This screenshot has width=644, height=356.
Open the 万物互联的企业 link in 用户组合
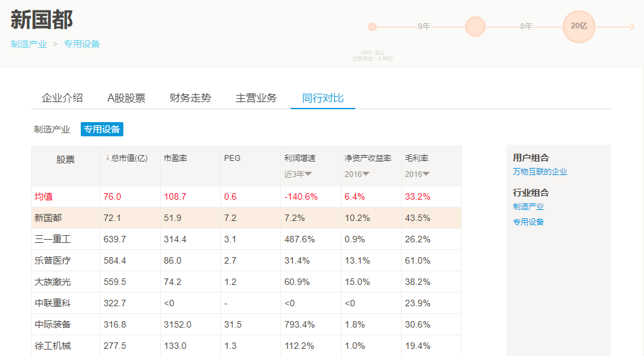540,172
